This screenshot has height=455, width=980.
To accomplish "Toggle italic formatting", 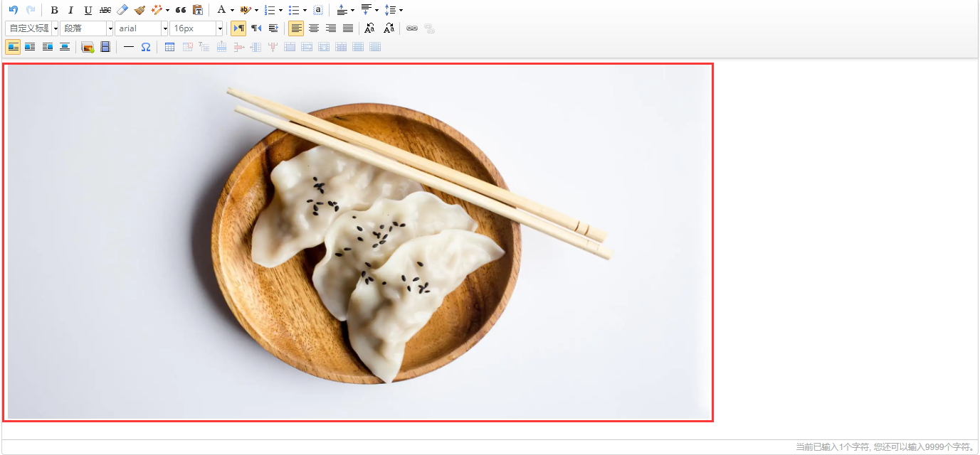I will tap(71, 10).
